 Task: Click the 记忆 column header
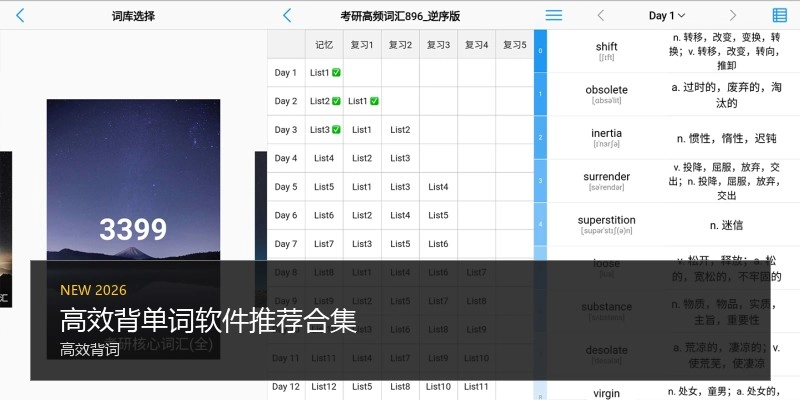tap(324, 44)
